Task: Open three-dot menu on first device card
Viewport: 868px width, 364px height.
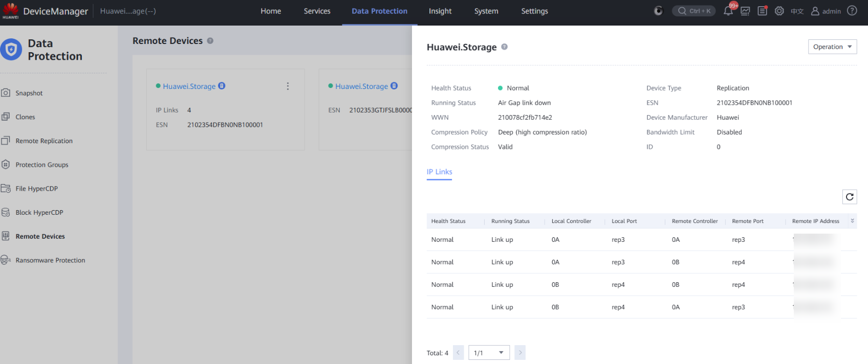Action: tap(288, 86)
